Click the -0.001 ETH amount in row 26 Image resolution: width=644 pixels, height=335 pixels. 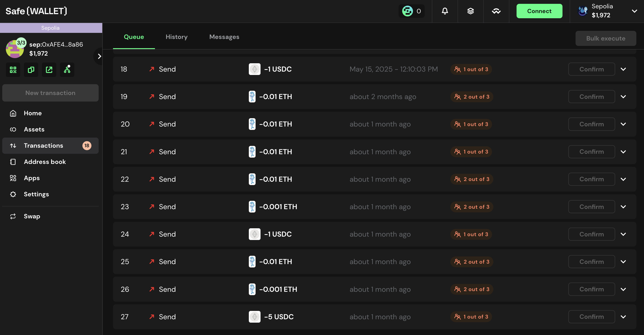(278, 289)
